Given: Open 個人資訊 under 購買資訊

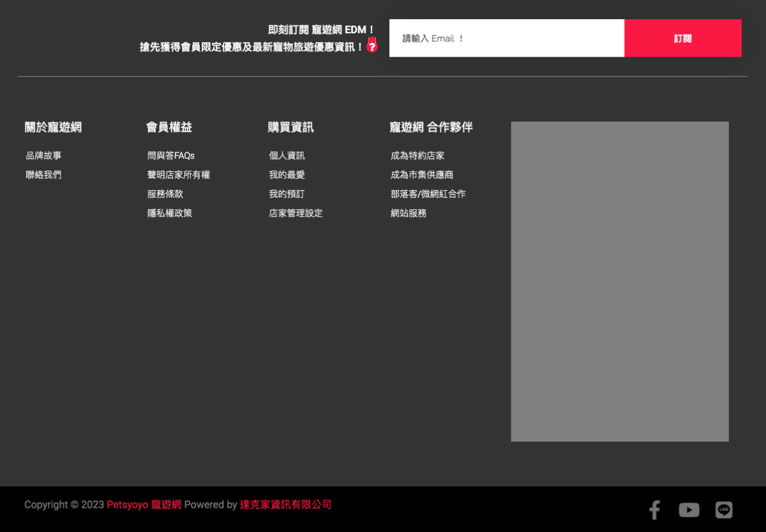Looking at the screenshot, I should pos(287,156).
